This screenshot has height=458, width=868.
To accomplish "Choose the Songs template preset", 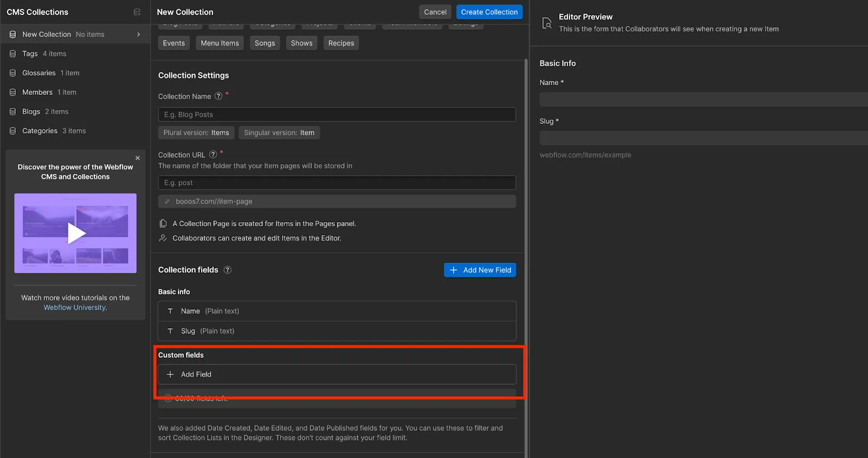I will click(x=265, y=43).
